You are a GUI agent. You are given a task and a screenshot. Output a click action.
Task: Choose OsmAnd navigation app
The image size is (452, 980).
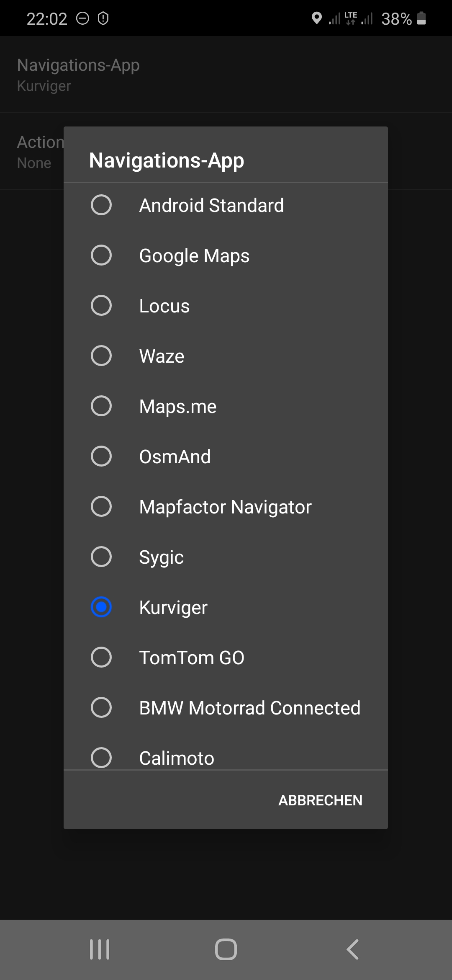101,456
